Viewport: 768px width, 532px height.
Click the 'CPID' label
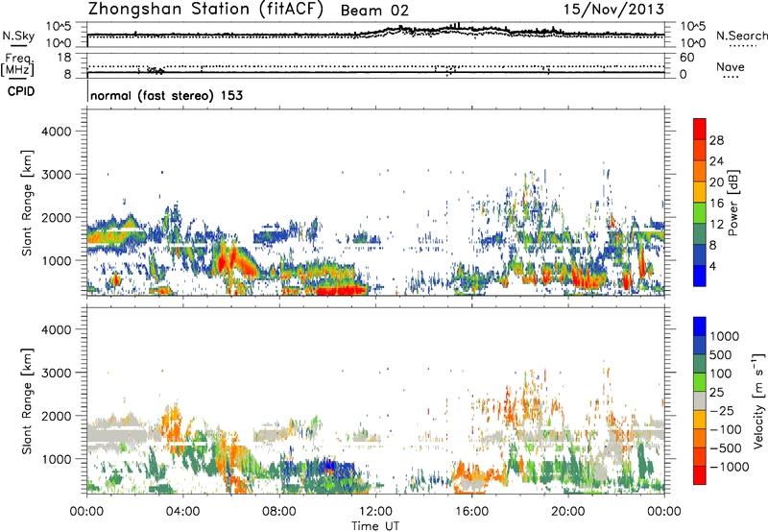tap(21, 91)
